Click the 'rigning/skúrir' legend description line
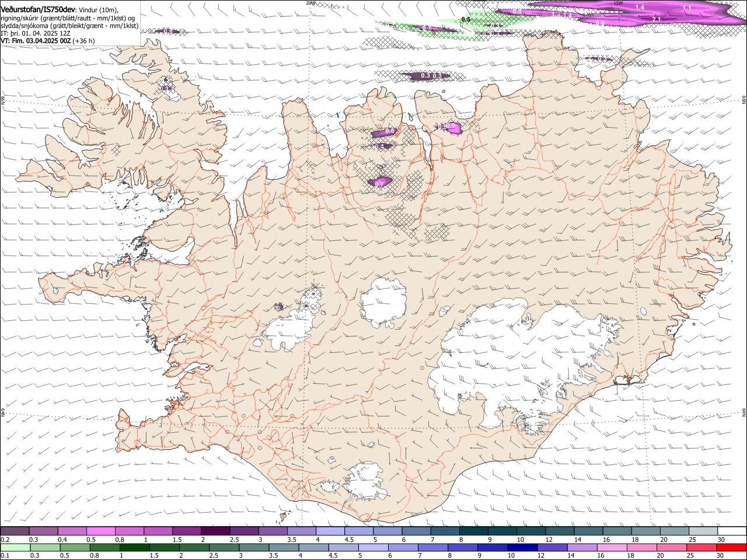 68,18
